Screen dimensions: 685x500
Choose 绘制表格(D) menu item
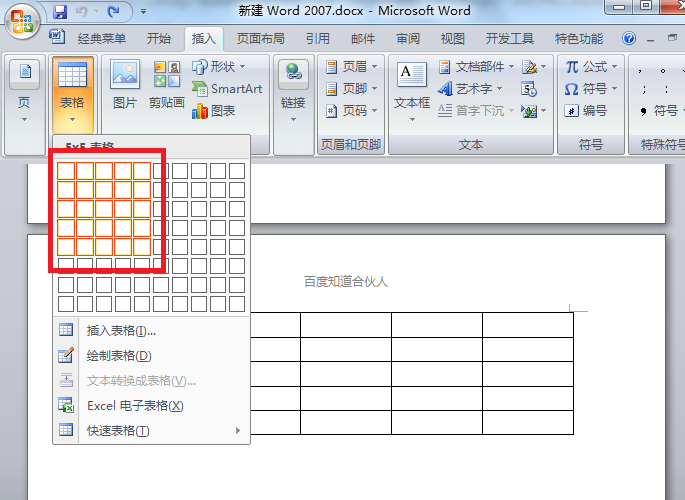tap(151, 355)
